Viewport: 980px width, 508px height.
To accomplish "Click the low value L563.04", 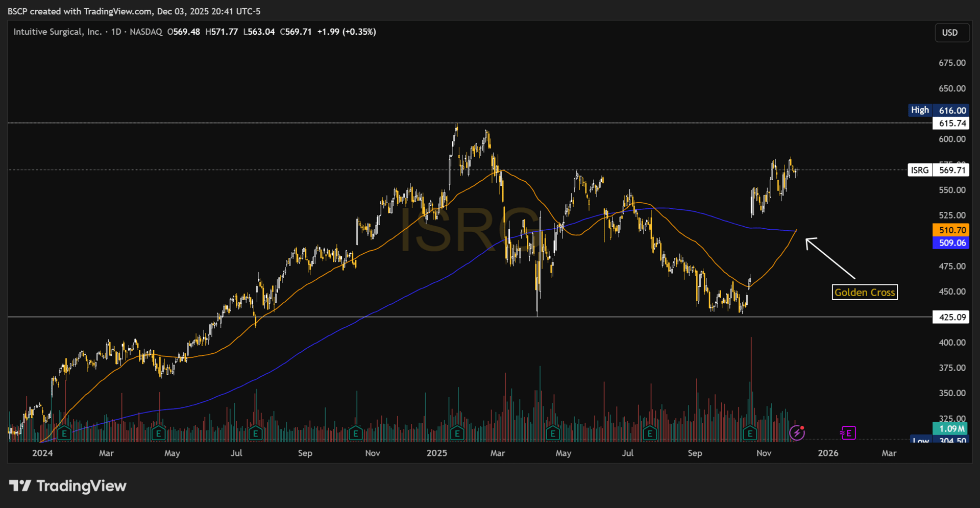I will 259,32.
